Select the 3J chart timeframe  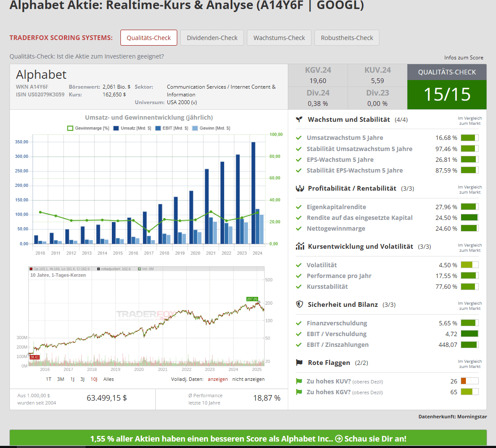(82, 379)
